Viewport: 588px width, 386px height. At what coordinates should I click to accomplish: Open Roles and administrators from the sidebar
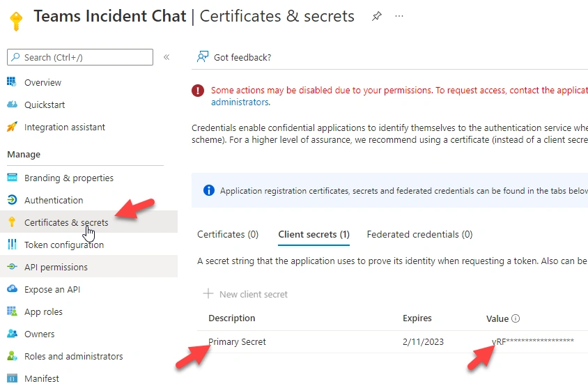pyautogui.click(x=89, y=356)
